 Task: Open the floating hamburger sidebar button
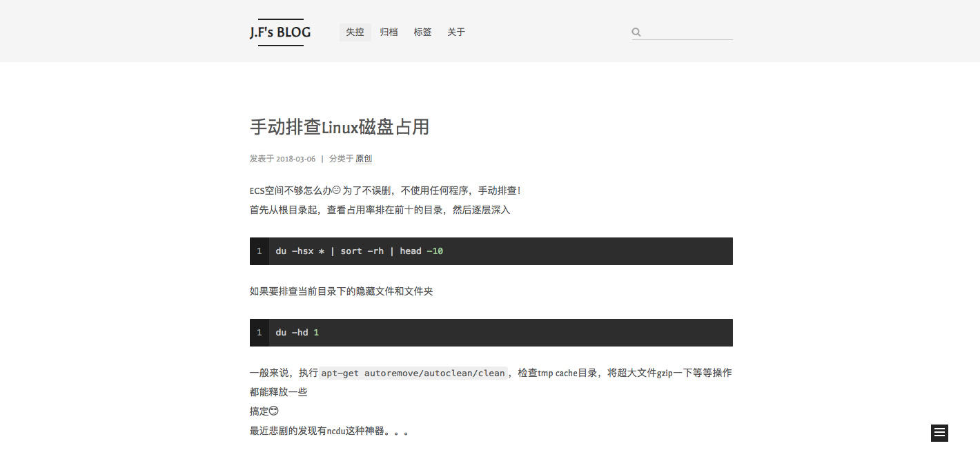pos(939,433)
